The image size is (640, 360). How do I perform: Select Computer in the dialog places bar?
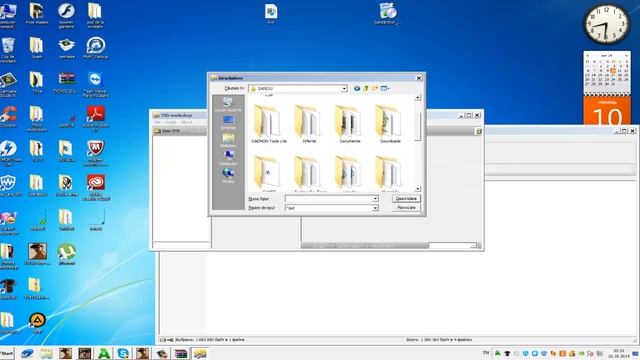228,158
